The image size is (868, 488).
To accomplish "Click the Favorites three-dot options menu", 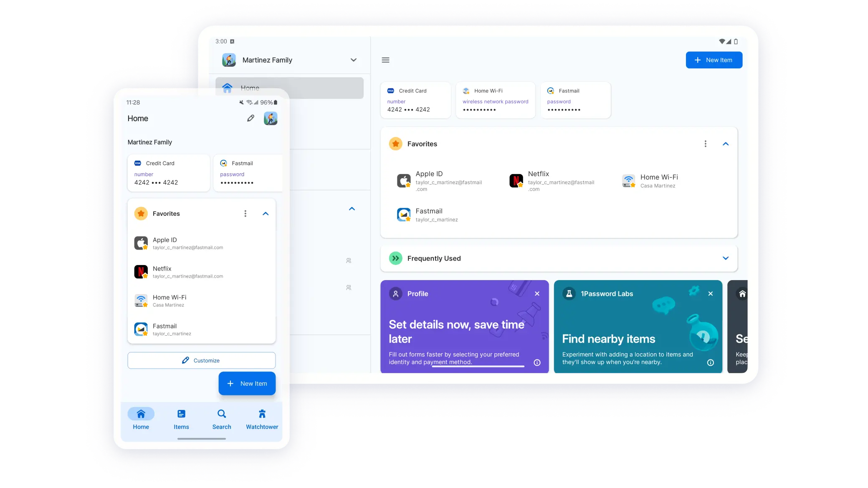I will (705, 144).
